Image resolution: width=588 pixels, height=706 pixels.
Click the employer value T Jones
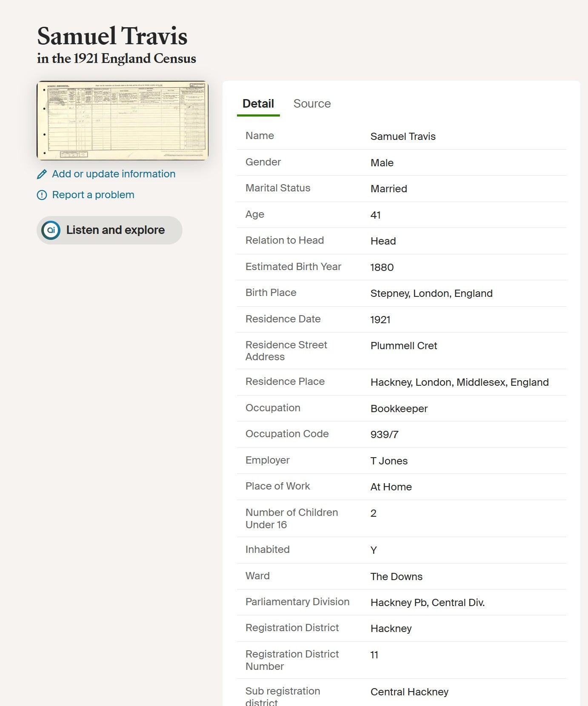click(x=388, y=461)
